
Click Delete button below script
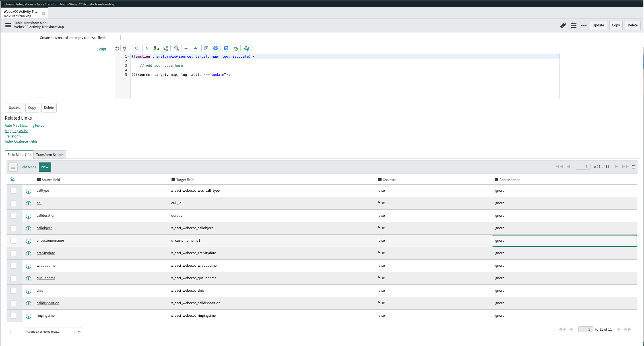(x=49, y=108)
